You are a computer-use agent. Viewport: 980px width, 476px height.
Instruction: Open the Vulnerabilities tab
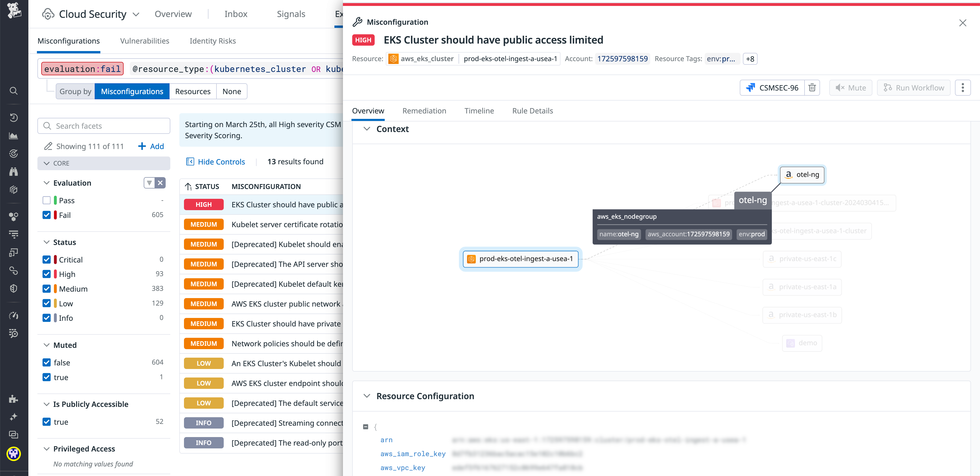(144, 41)
